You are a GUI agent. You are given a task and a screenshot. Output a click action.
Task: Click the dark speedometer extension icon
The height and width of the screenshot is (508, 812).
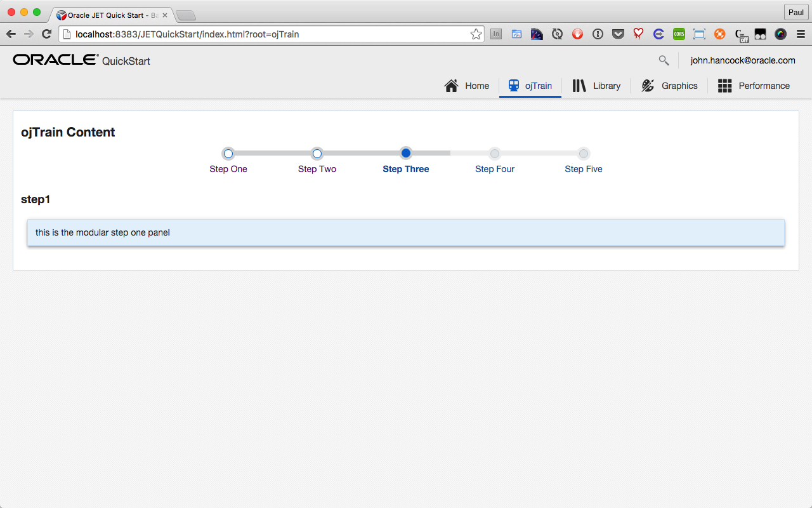(x=537, y=34)
